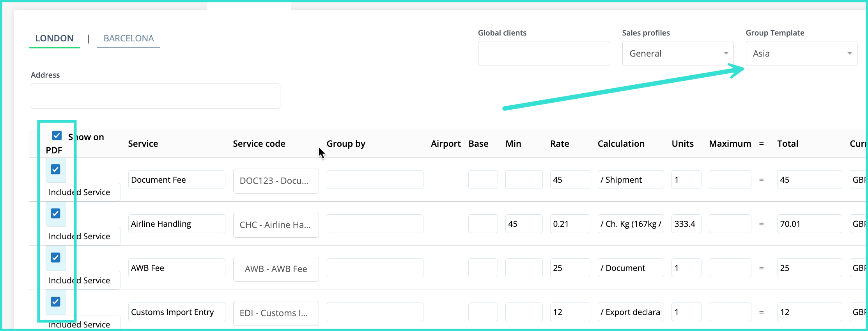Click into the Address text field

point(155,96)
